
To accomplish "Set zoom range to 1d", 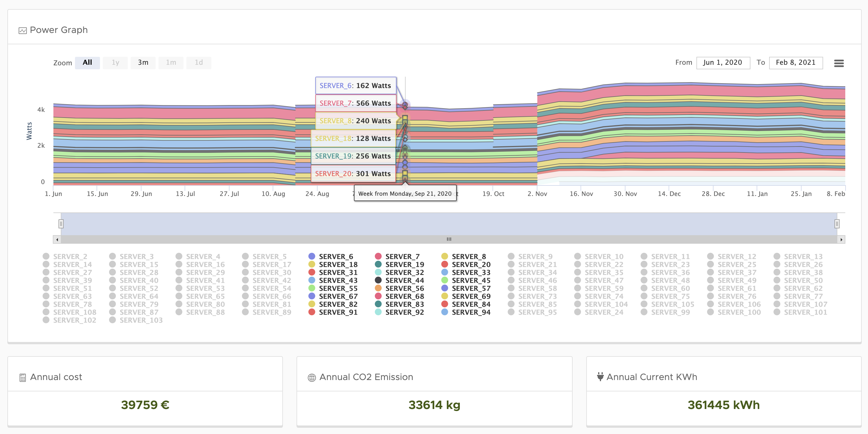I will 199,63.
